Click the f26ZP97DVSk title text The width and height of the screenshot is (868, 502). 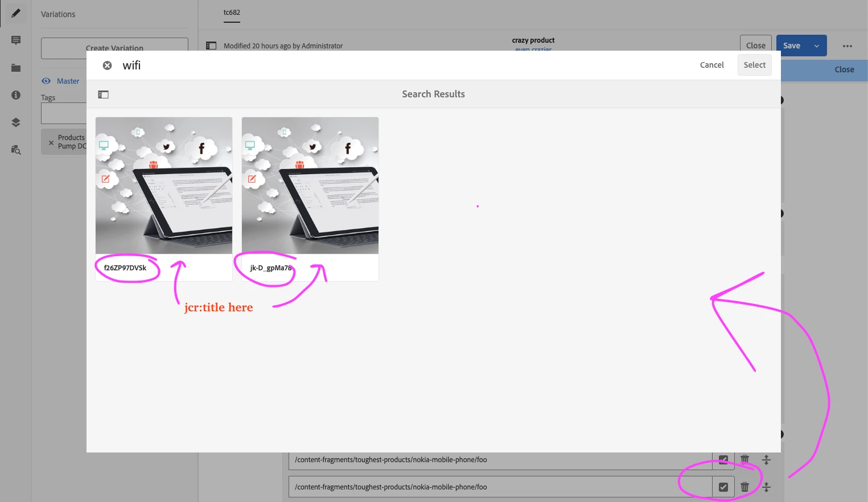[x=125, y=268]
